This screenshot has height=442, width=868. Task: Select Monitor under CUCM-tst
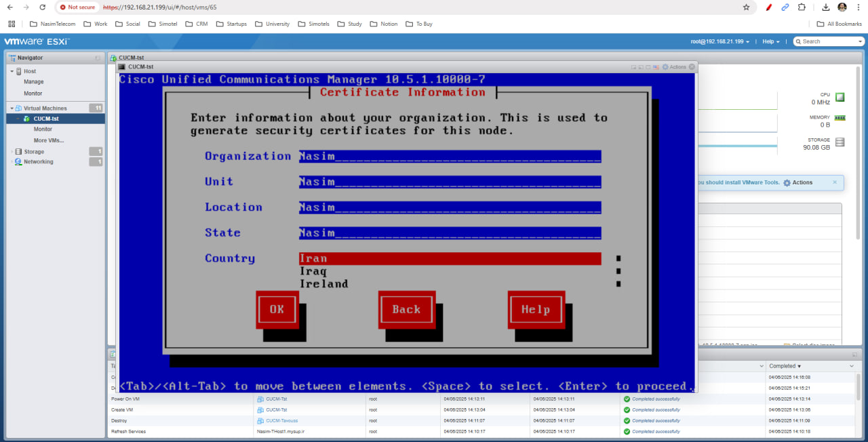tap(43, 129)
